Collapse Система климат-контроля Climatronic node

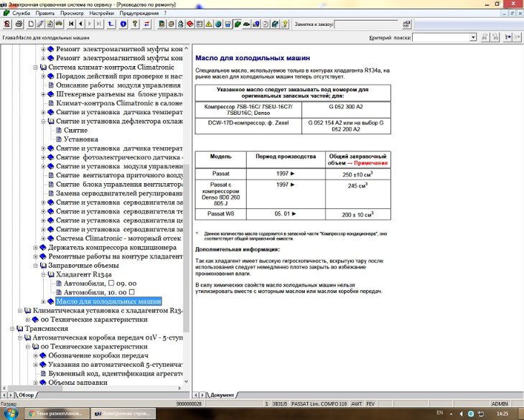[x=35, y=67]
